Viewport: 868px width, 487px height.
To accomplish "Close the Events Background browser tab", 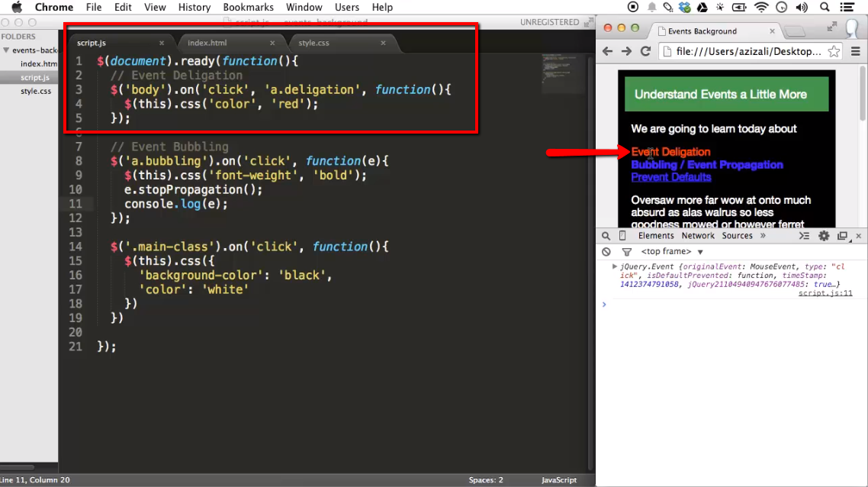I will point(772,31).
